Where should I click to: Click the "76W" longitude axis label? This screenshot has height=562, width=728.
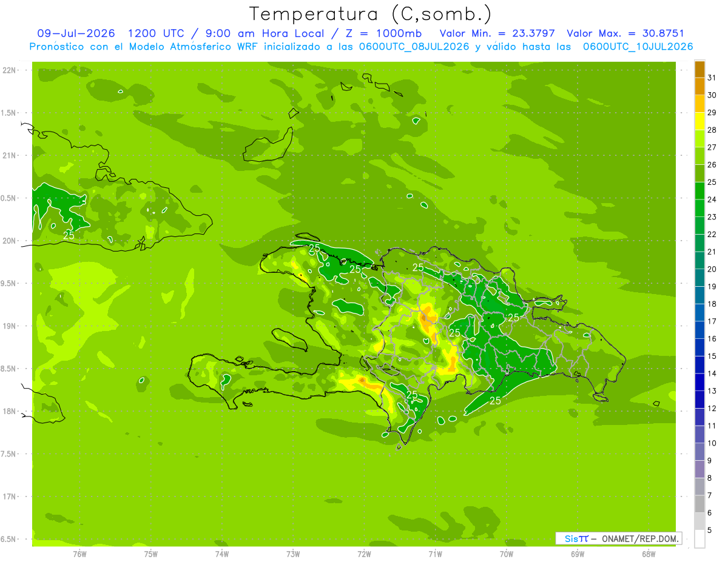pyautogui.click(x=79, y=554)
